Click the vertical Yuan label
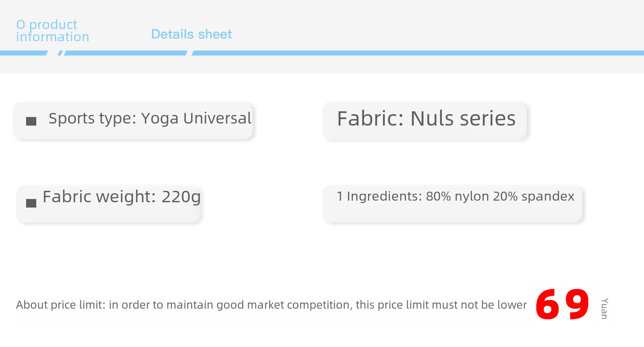The image size is (644, 347). [604, 308]
